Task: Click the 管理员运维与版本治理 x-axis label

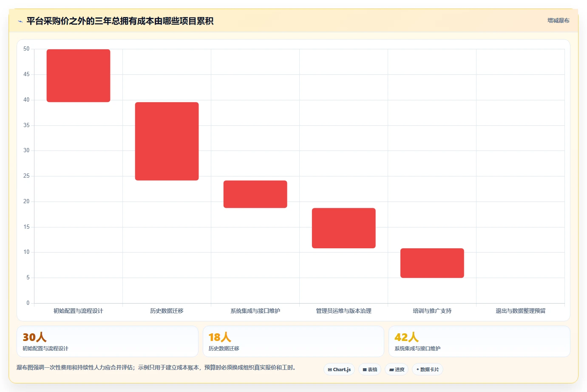Action: coord(343,311)
